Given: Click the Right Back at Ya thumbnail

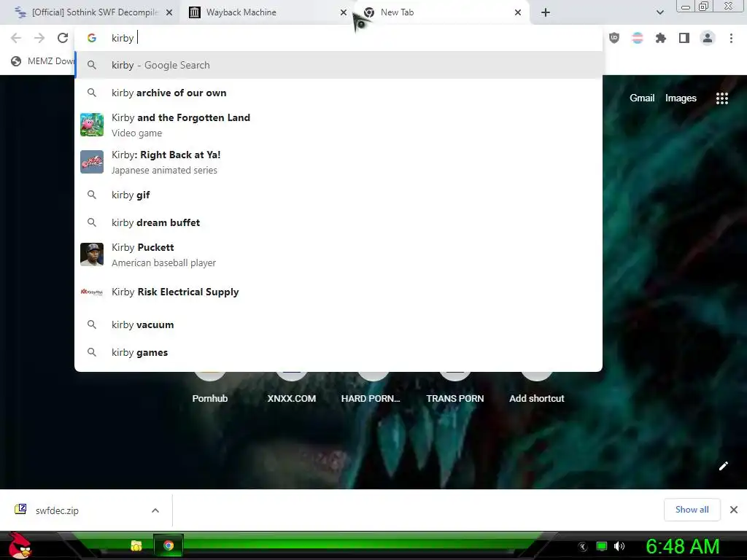Looking at the screenshot, I should coord(92,162).
